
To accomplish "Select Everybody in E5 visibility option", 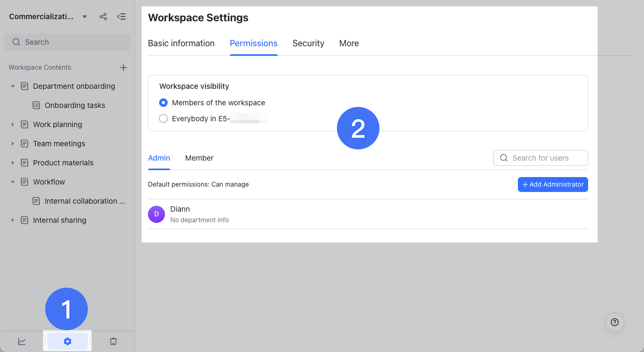I will click(x=163, y=119).
